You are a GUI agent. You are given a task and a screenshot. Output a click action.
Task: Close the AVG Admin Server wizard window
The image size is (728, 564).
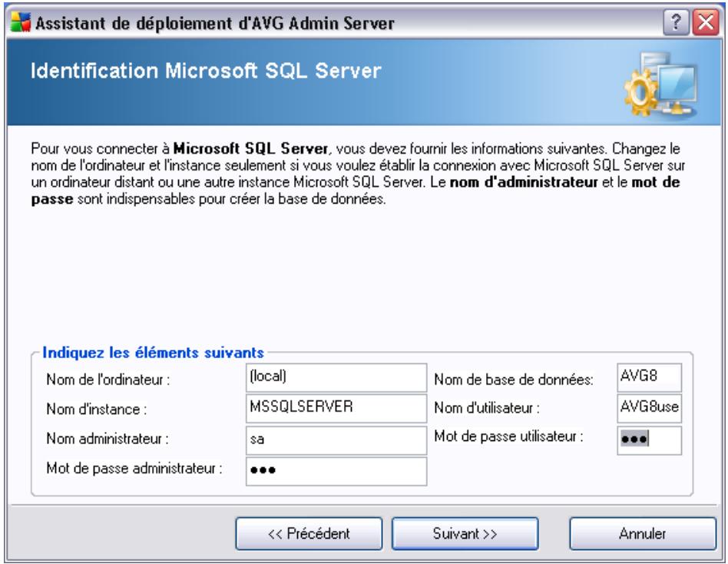pos(706,22)
